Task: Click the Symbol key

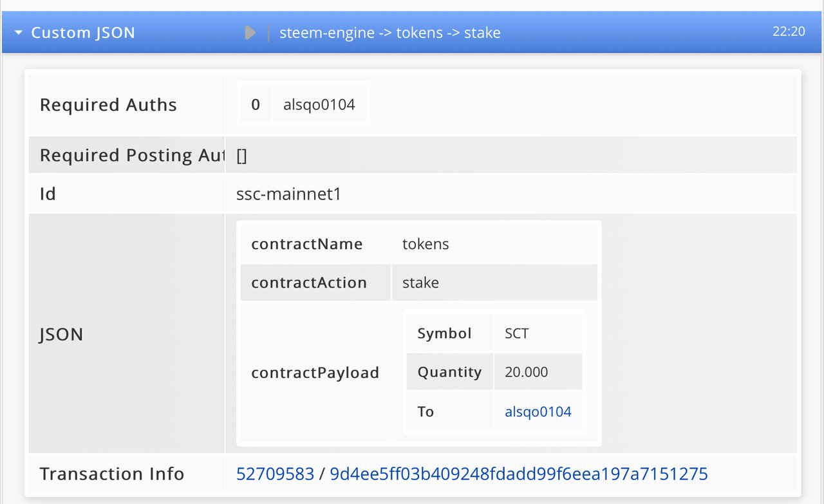Action: (x=444, y=333)
